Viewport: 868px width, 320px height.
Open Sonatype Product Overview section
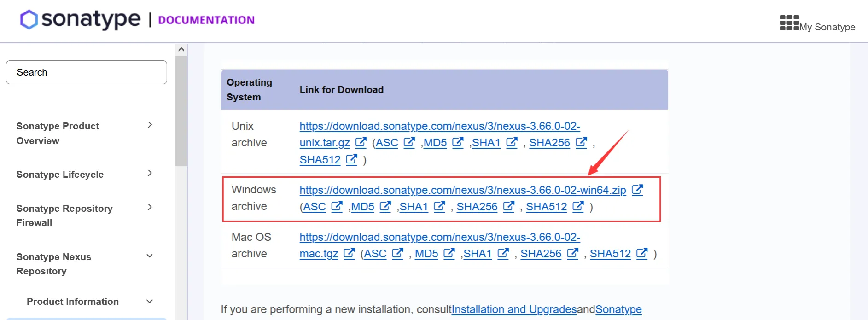(58, 134)
